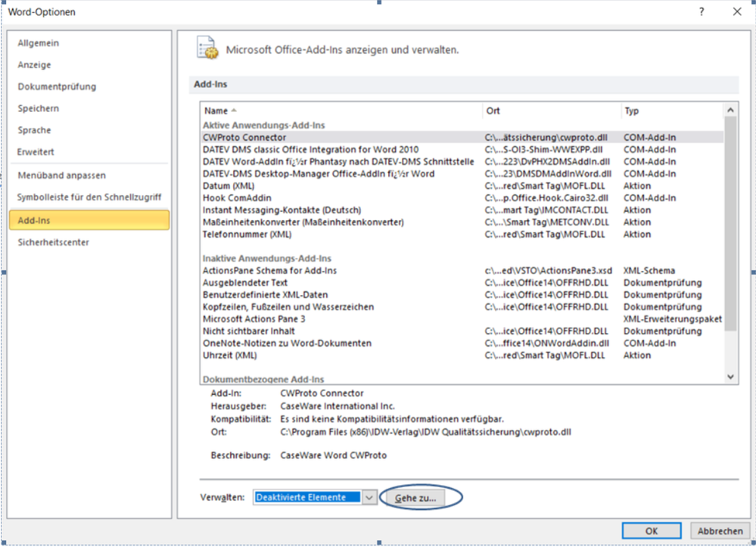Viewport: 756px width, 547px height.
Task: Sort list by Name column header
Action: point(341,110)
